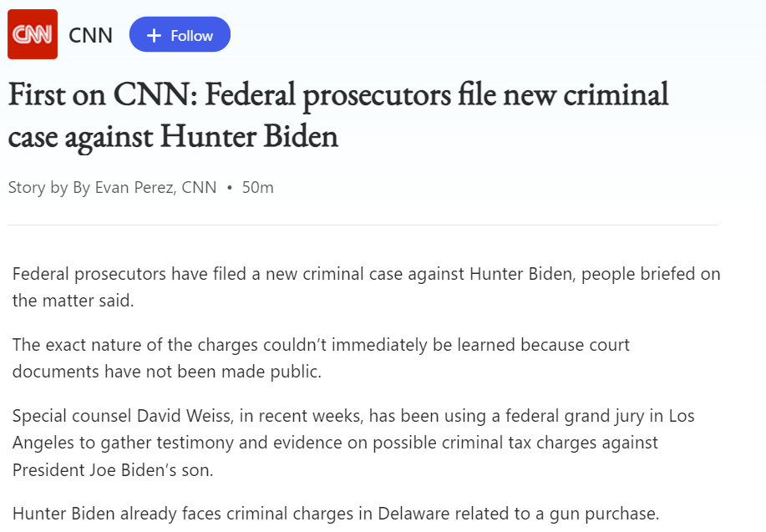Click the "Story by By Evan Perez" byline
The height and width of the screenshot is (532, 766).
click(x=112, y=187)
